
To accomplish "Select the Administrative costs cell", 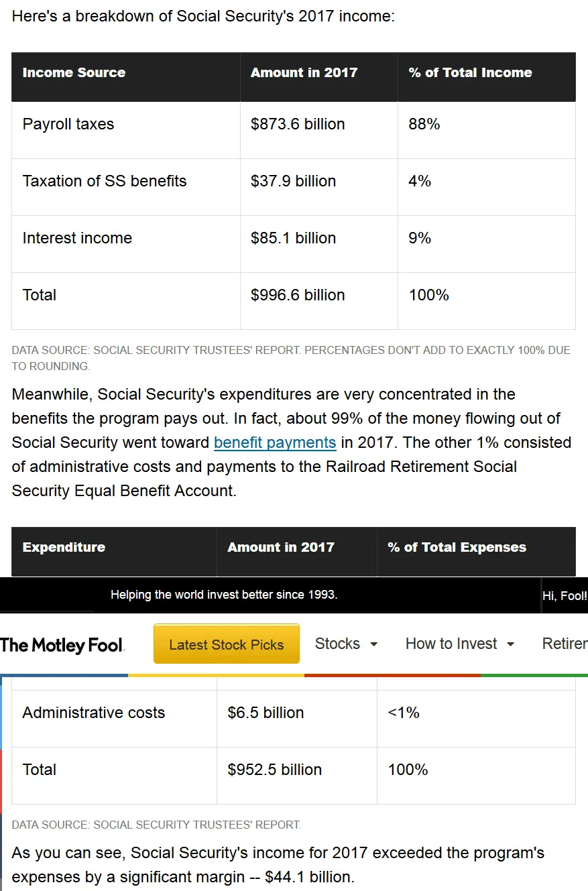I will [94, 713].
